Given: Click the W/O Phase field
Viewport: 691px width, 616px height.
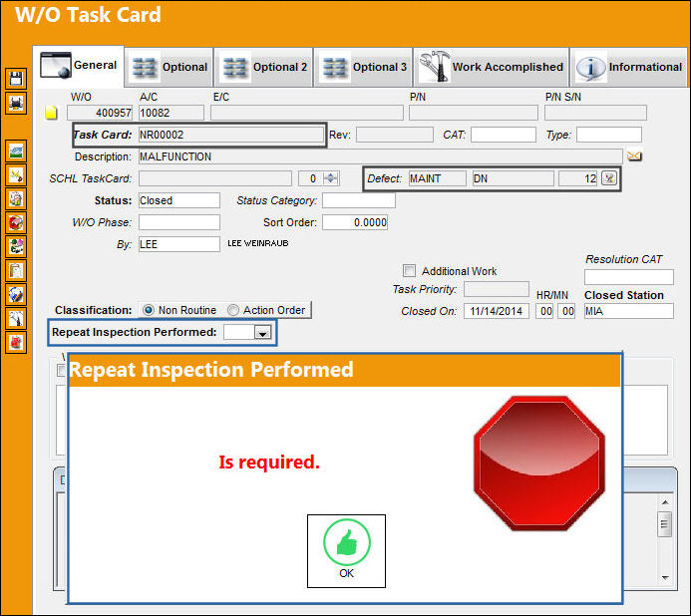Looking at the screenshot, I should click(x=178, y=222).
